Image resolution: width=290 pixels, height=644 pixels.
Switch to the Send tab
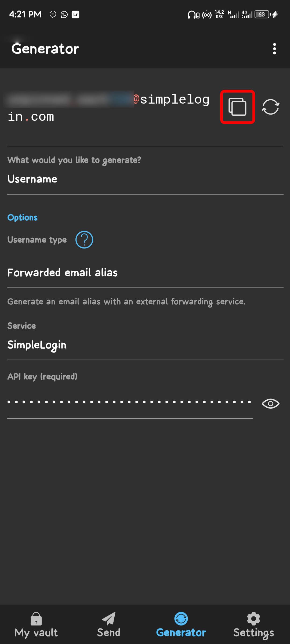pos(108,625)
